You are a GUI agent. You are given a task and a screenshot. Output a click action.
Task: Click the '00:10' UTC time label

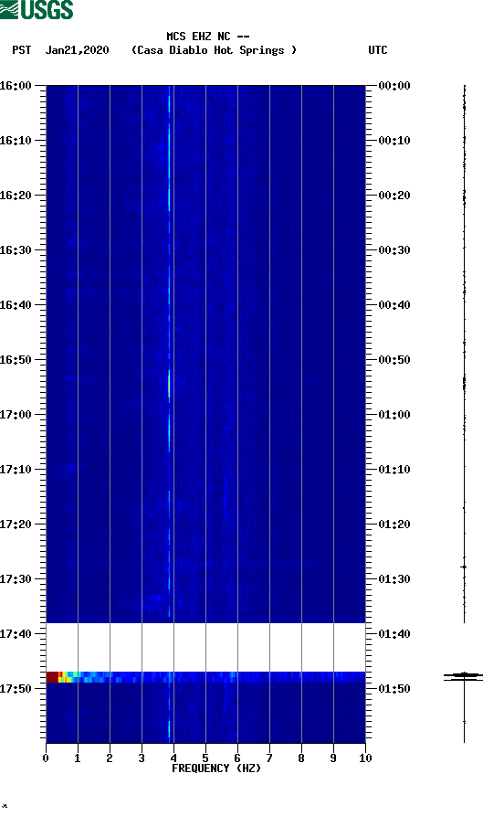[x=394, y=141]
